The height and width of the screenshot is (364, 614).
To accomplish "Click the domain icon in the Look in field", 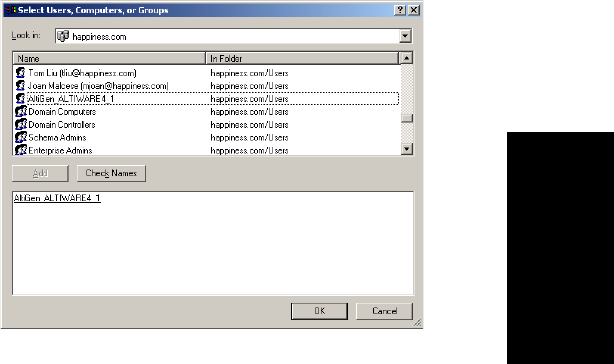I will tap(63, 36).
